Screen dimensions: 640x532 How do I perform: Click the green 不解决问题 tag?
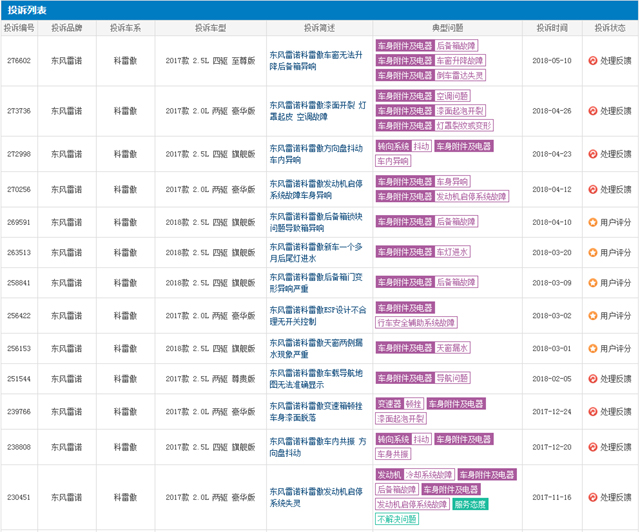pos(397,519)
